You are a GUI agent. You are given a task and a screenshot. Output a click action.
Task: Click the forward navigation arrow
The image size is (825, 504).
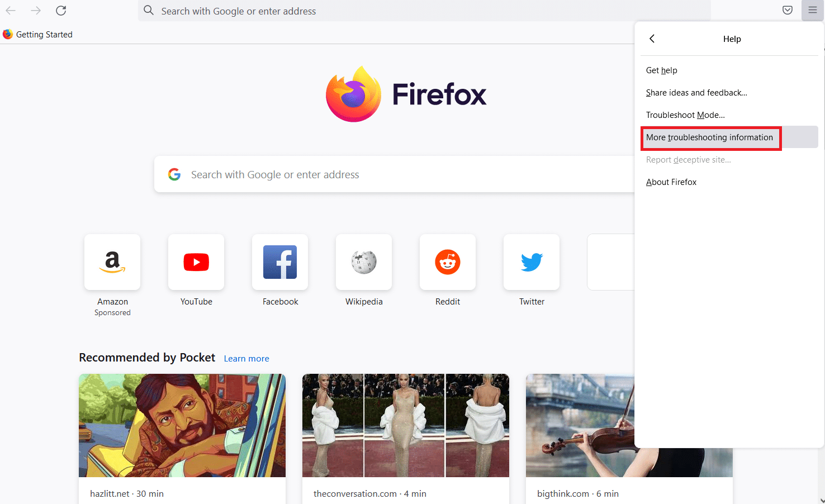(36, 11)
